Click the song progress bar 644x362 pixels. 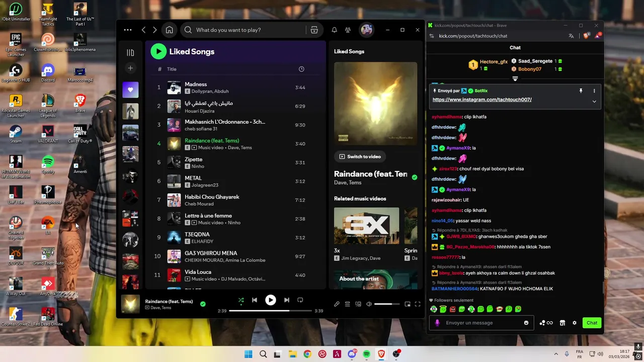click(x=271, y=311)
